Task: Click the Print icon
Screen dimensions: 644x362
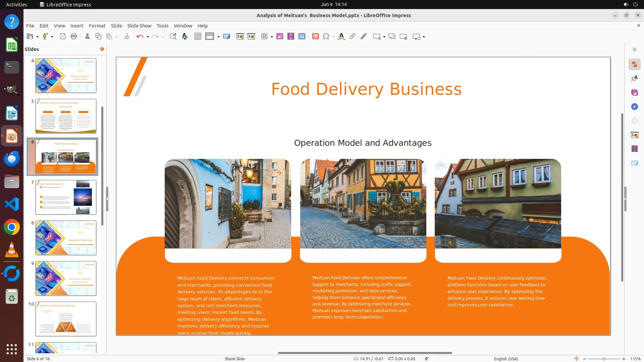Action: click(x=74, y=37)
